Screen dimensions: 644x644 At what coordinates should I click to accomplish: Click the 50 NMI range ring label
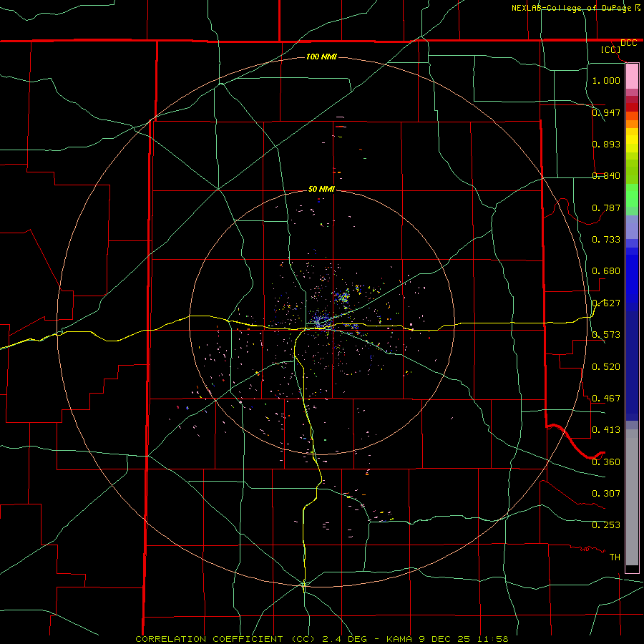[321, 189]
